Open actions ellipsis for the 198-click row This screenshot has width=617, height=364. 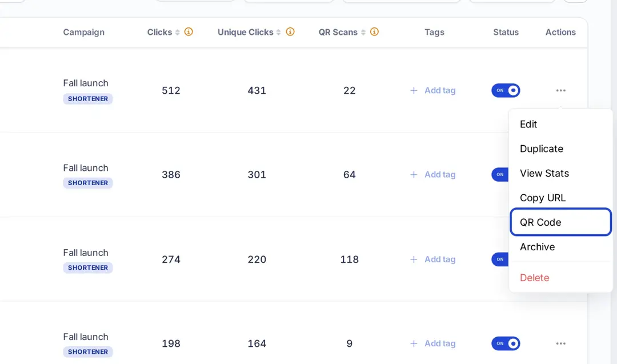coord(561,343)
